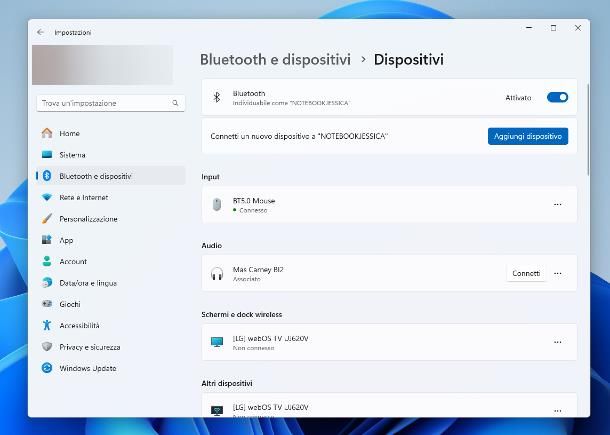This screenshot has width=610, height=435.
Task: Open more options for TV in Schermi e dock wireless
Action: pyautogui.click(x=557, y=342)
